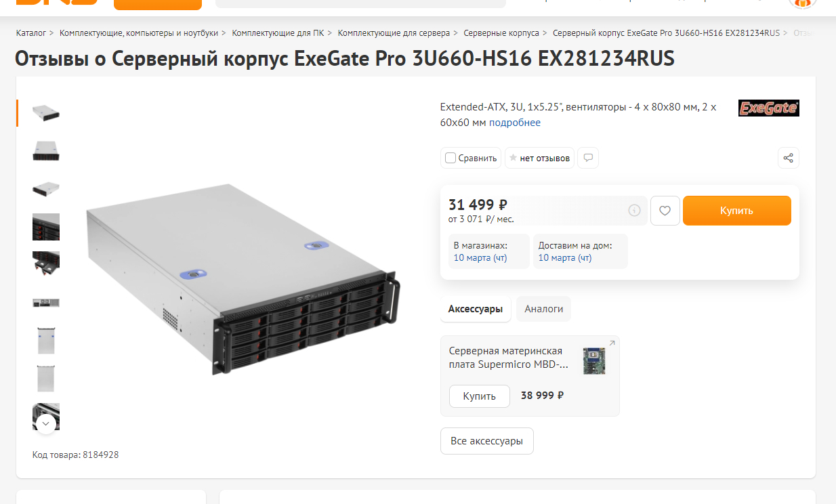The height and width of the screenshot is (504, 836).
Task: Click the heart wishlist icon
Action: point(665,211)
